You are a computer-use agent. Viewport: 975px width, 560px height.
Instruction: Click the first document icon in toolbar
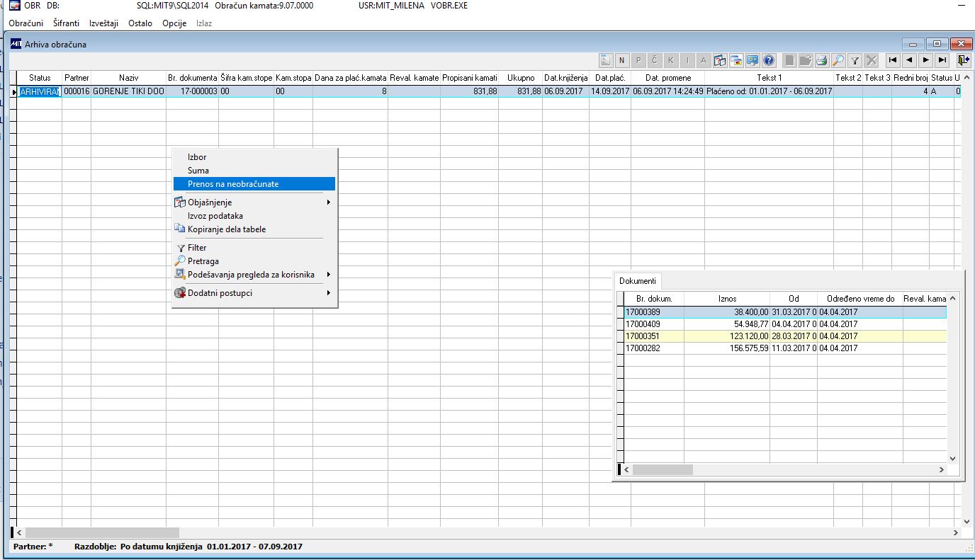tap(606, 60)
